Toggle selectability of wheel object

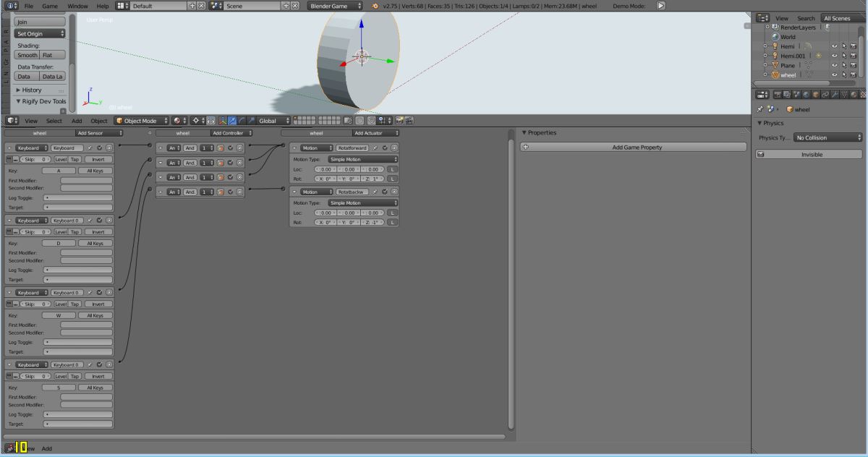(843, 74)
